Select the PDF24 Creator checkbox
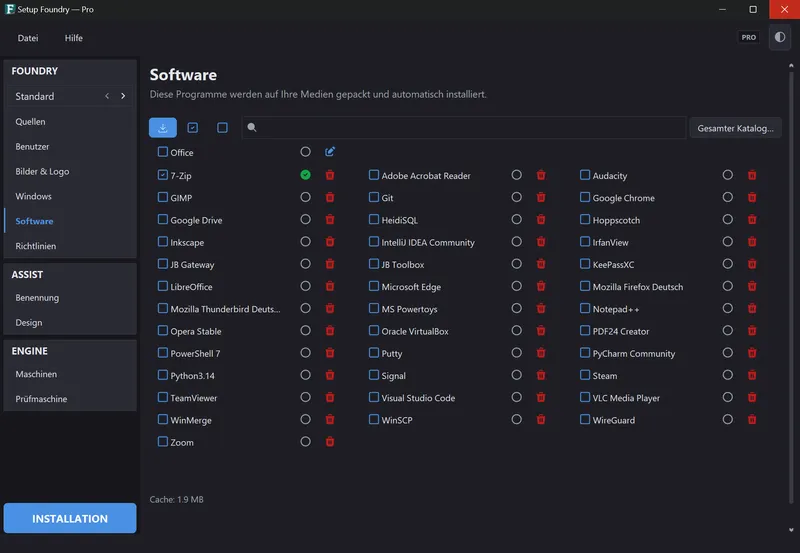Viewport: 800px width, 553px height. [x=585, y=331]
